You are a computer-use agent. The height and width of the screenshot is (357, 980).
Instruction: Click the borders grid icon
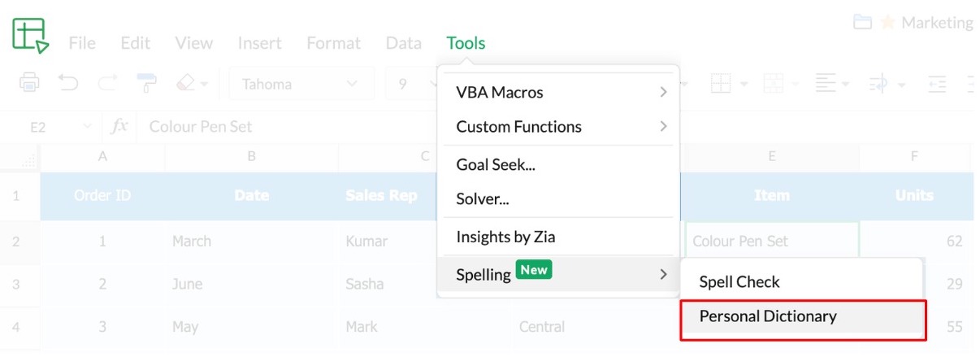click(721, 83)
